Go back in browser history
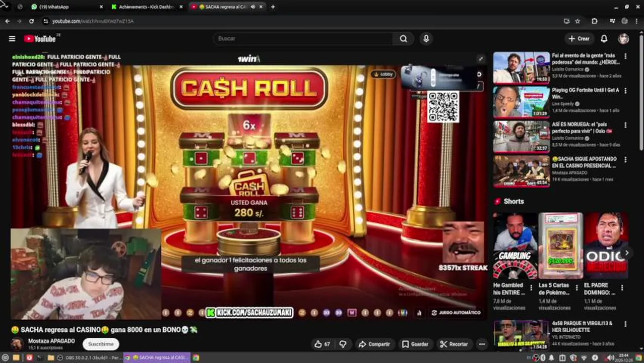The width and height of the screenshot is (644, 363). click(7, 21)
